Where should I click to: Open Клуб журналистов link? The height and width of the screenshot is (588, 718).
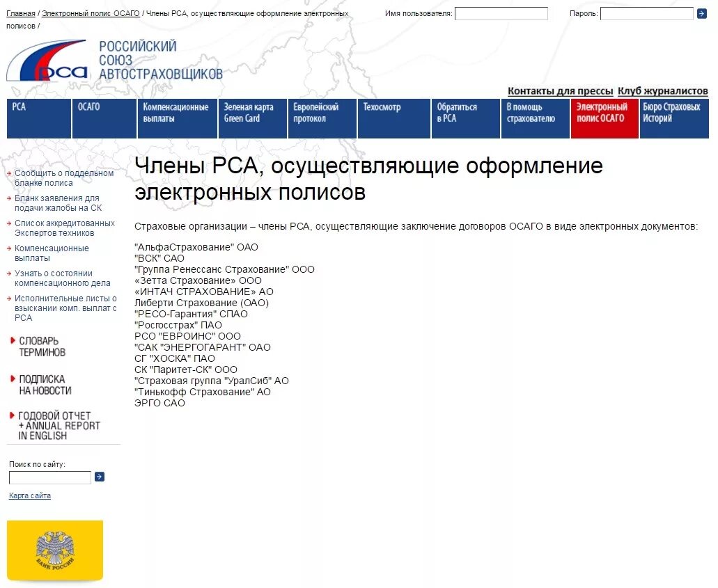pyautogui.click(x=662, y=91)
